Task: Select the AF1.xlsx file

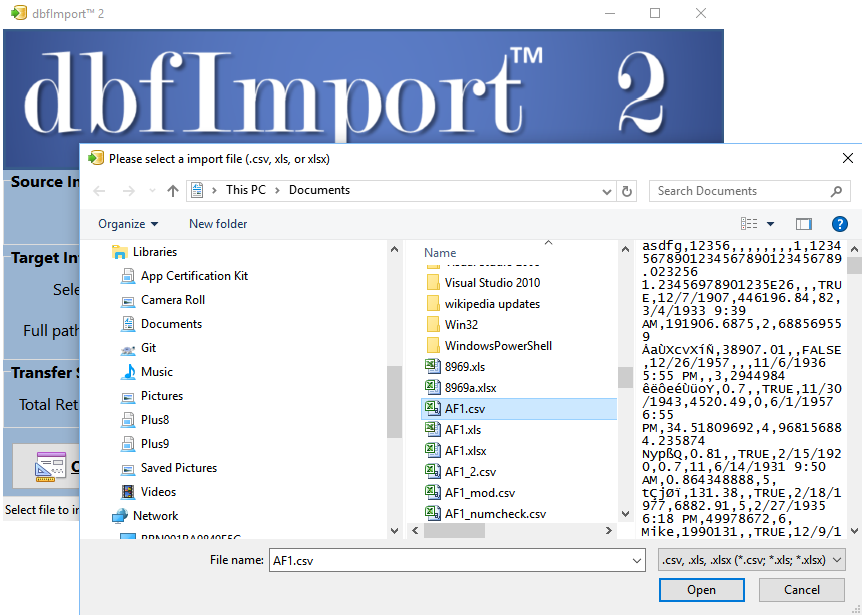Action: pyautogui.click(x=466, y=451)
